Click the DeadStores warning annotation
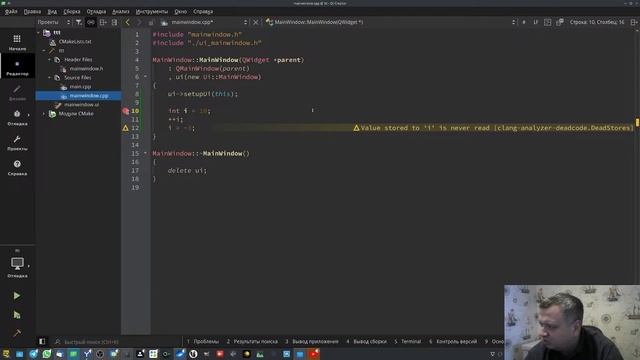 click(493, 128)
